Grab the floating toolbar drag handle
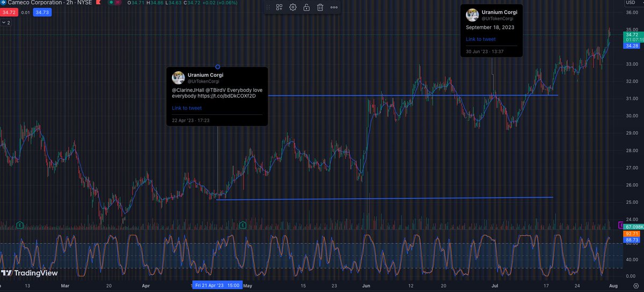The width and height of the screenshot is (644, 292). point(269,8)
